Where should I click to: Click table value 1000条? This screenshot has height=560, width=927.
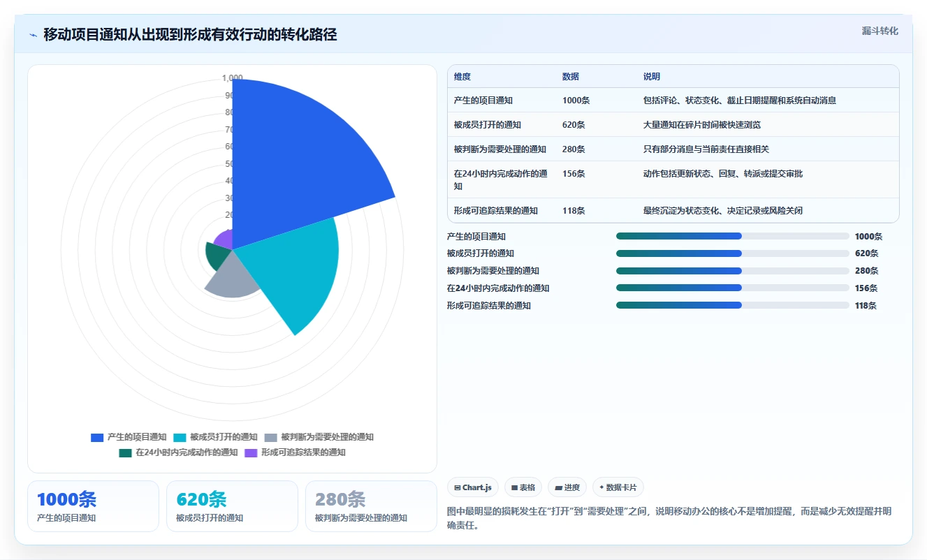(576, 101)
